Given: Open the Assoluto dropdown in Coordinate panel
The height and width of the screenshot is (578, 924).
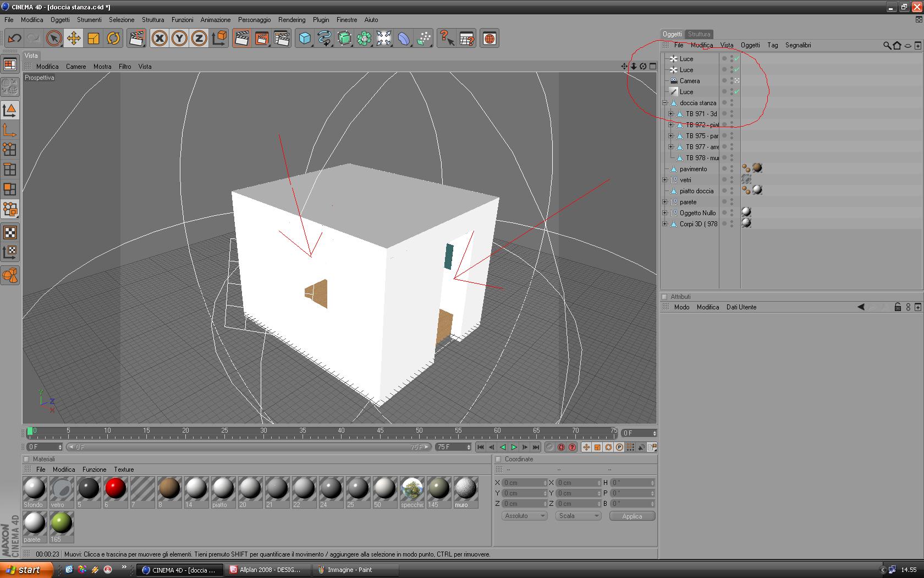Looking at the screenshot, I should (x=524, y=516).
